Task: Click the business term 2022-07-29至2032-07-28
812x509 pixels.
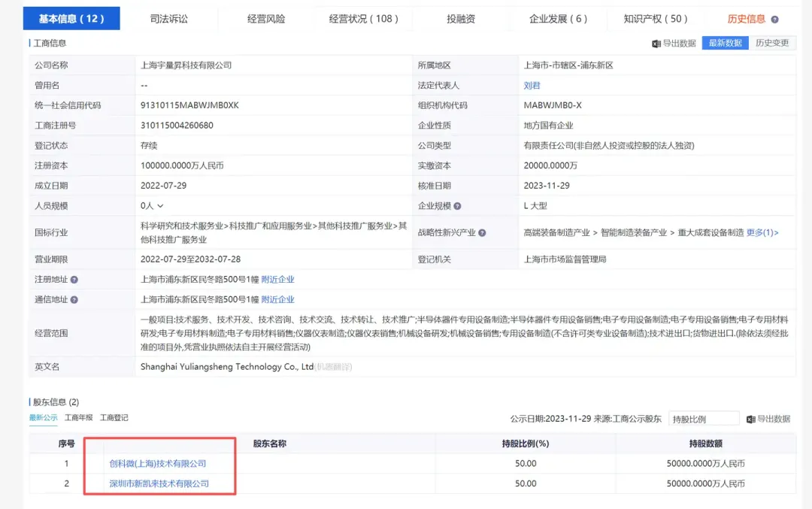Action: (x=190, y=259)
